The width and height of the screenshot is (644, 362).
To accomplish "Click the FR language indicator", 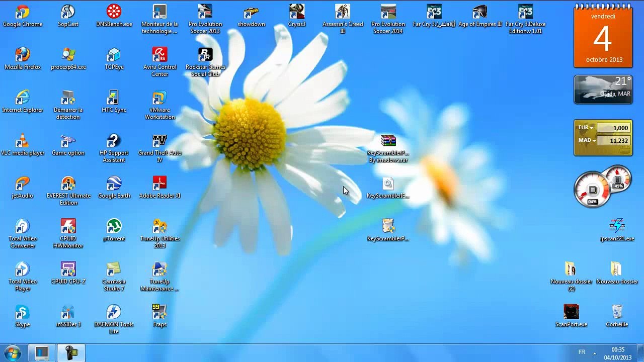I will click(582, 352).
